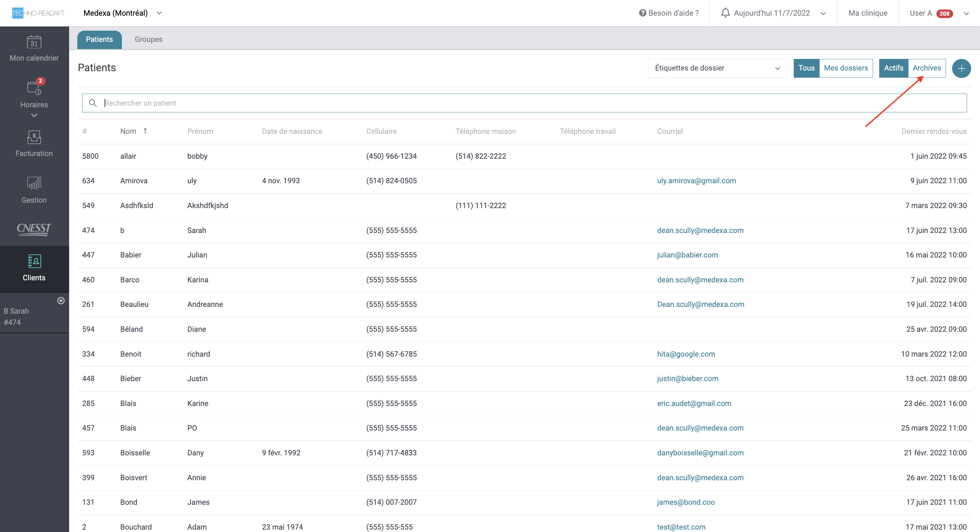Close the B Sarah #474 quick tab
Image resolution: width=980 pixels, height=532 pixels.
point(61,301)
